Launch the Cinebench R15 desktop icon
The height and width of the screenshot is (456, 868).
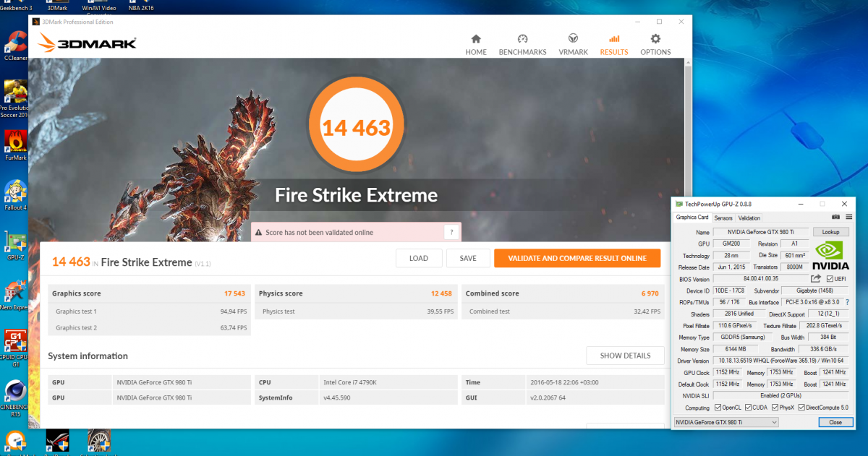[14, 399]
